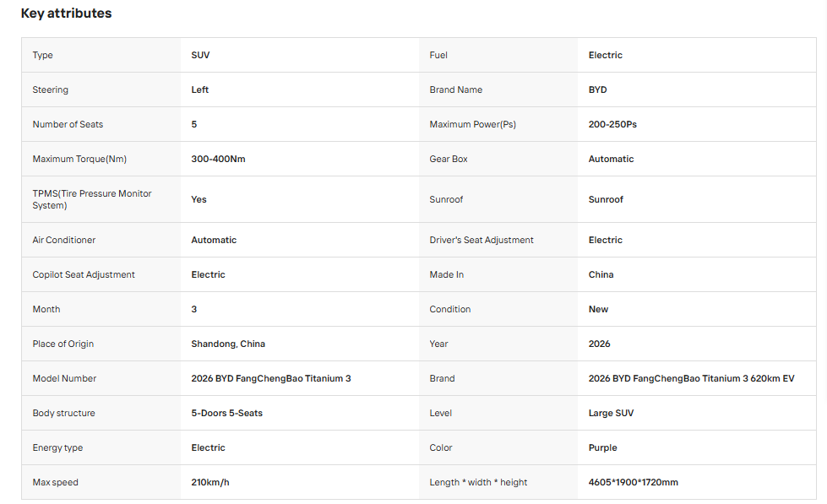Select the Gear Box label

[x=449, y=160]
